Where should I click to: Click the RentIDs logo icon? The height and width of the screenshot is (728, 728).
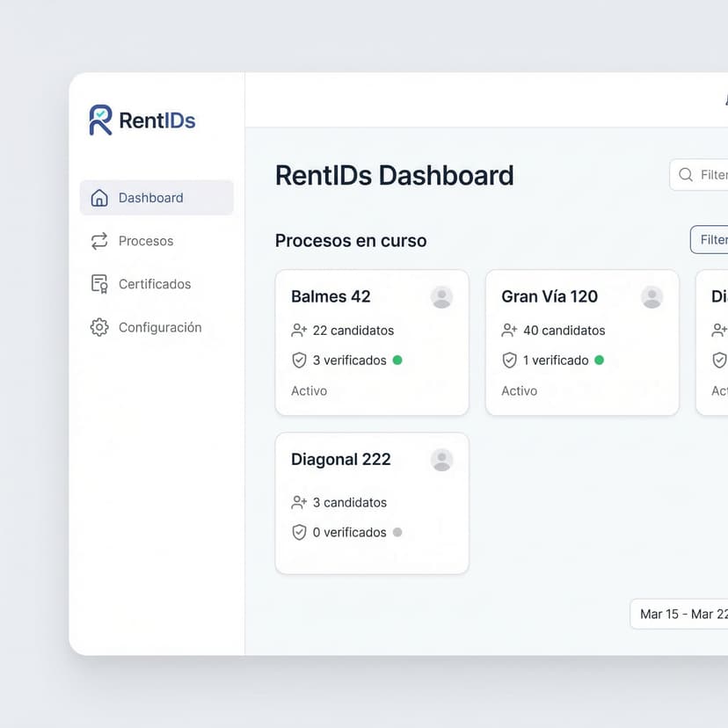(99, 119)
